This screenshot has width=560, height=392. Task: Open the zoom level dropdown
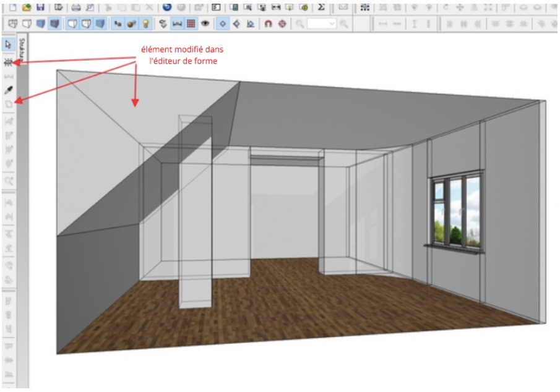332,23
